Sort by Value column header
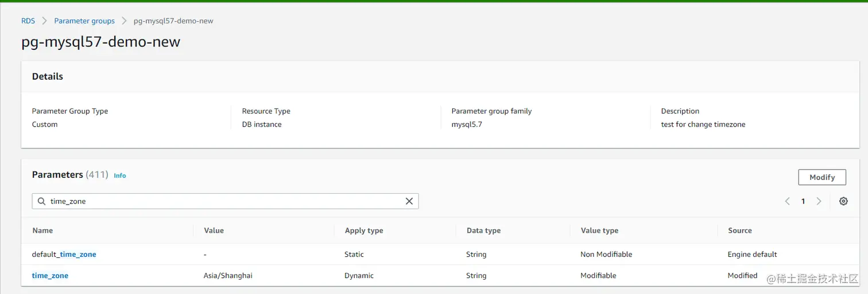 tap(214, 230)
